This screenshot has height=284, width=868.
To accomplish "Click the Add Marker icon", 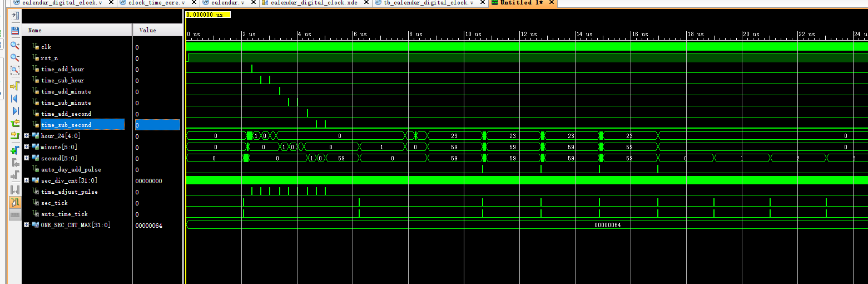I will pyautogui.click(x=15, y=150).
